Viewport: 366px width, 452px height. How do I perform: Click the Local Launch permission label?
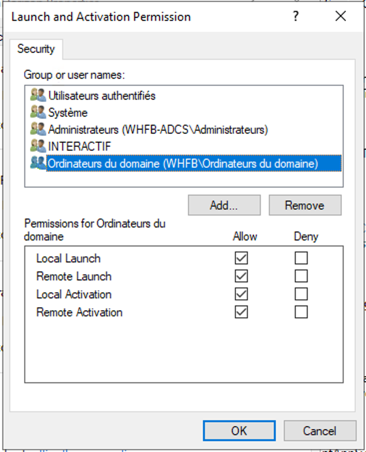point(68,258)
